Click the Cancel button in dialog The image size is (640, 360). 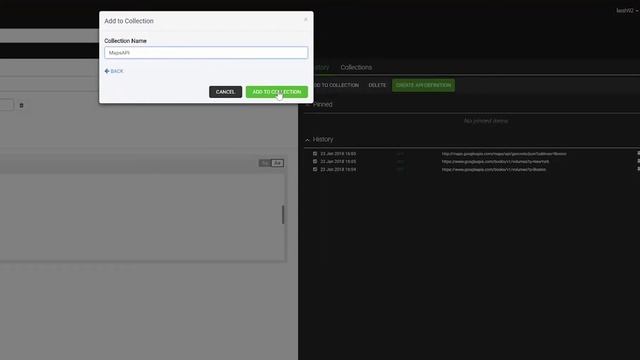tap(225, 92)
